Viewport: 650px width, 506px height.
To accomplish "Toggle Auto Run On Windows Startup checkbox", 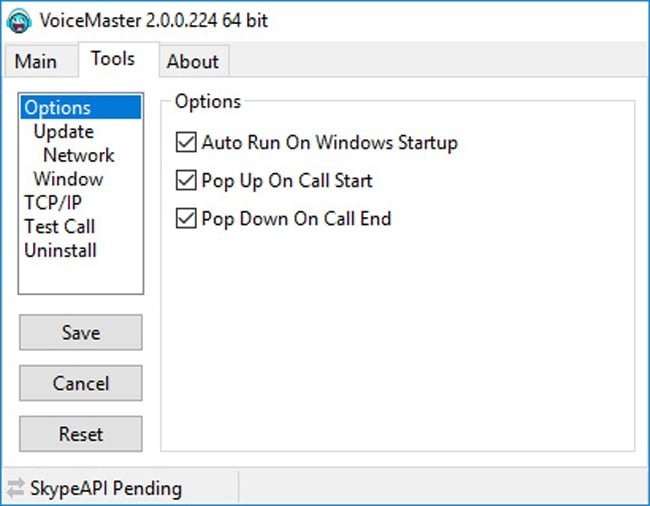I will pyautogui.click(x=186, y=143).
